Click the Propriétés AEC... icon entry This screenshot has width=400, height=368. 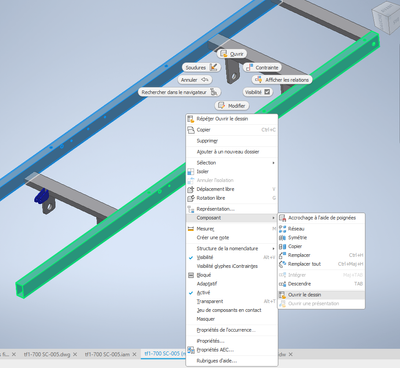click(232, 350)
